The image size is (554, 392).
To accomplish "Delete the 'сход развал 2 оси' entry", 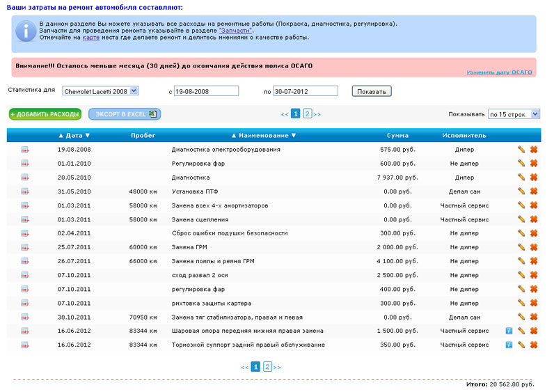I will 534,275.
